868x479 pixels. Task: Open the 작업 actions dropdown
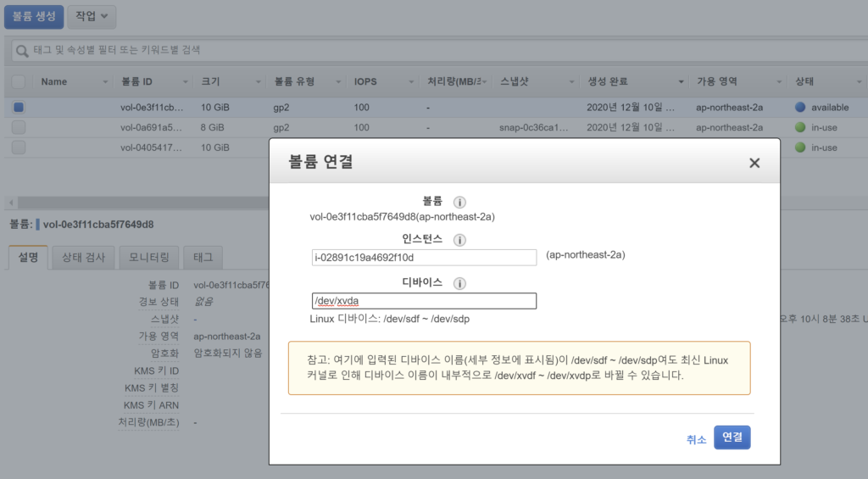pos(92,16)
